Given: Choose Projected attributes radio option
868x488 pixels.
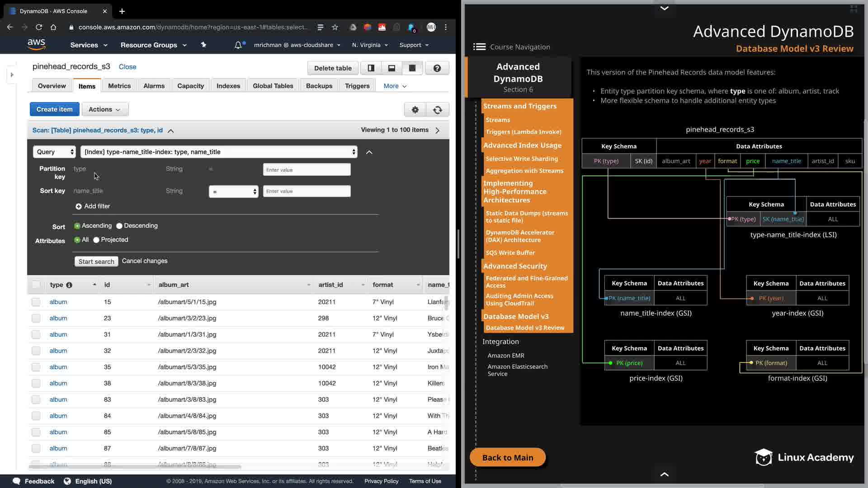Looking at the screenshot, I should 96,240.
